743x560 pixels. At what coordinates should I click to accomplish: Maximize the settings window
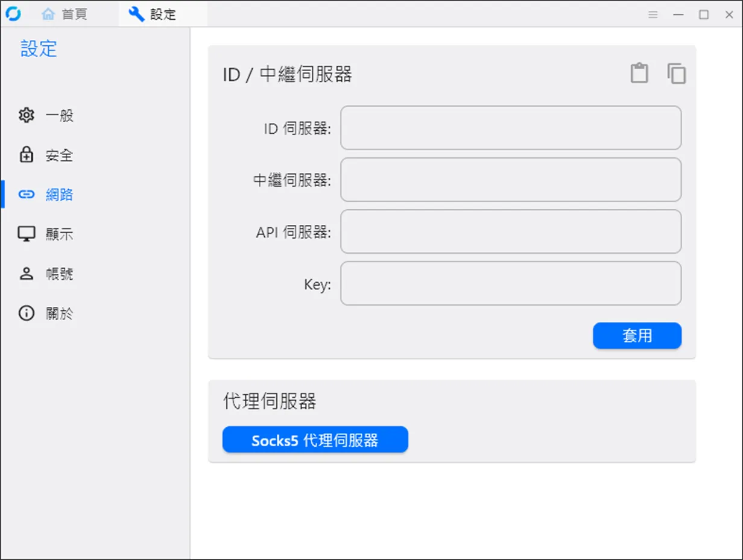[x=704, y=14]
